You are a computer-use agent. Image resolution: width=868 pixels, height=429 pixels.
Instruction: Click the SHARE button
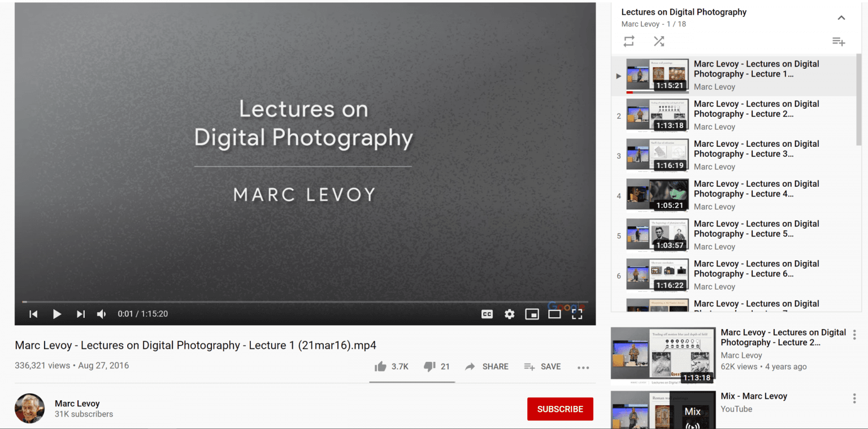(x=487, y=367)
